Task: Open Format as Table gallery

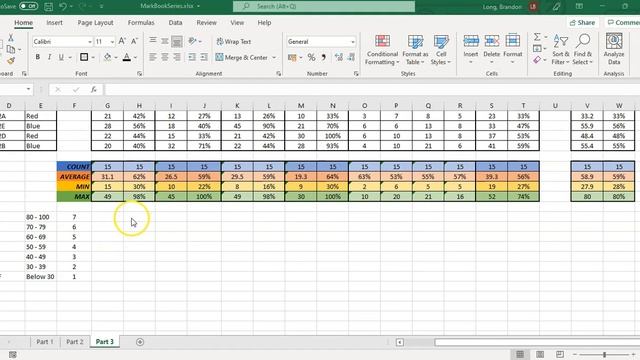Action: (415, 50)
